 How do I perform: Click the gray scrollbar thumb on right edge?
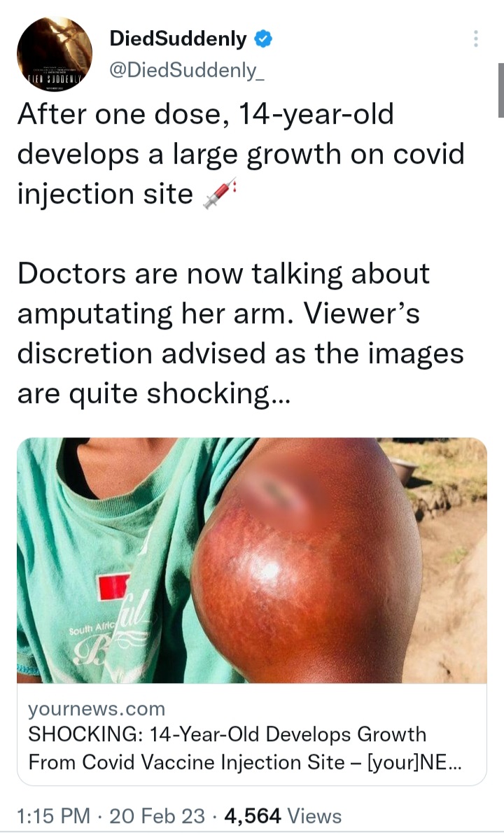500,90
